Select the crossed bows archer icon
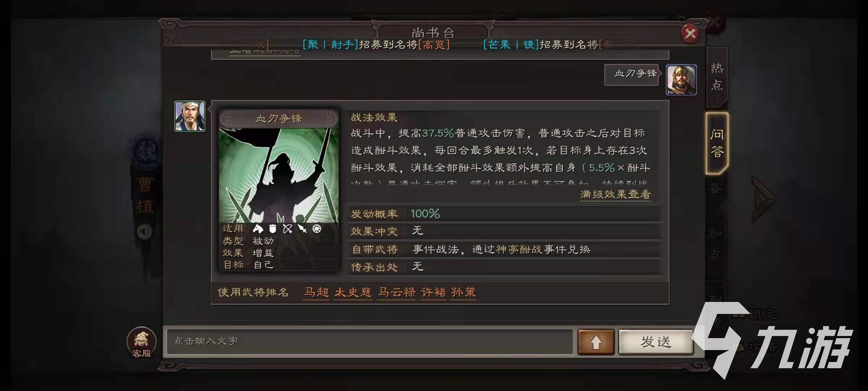This screenshot has width=868, height=391. (x=288, y=228)
